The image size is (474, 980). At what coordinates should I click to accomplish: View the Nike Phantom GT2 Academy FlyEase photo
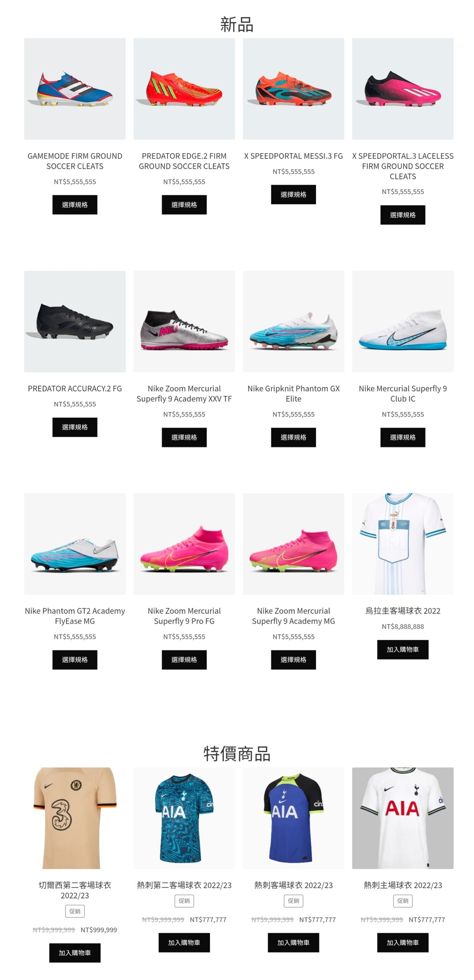(x=75, y=544)
